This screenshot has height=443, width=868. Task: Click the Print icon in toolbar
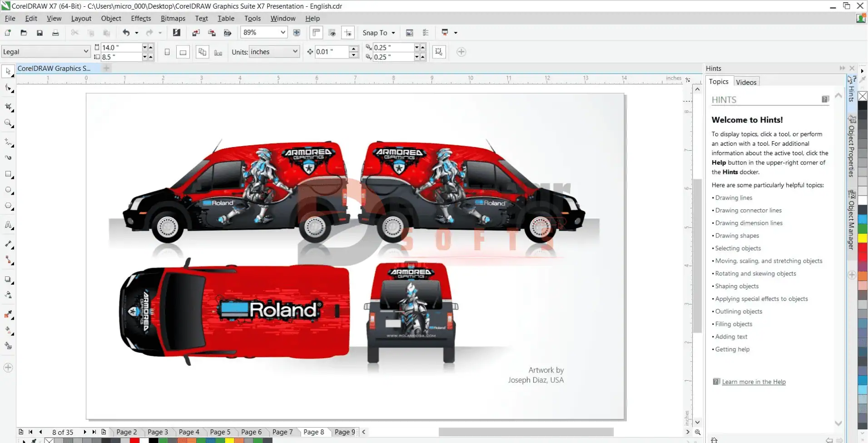pos(55,33)
